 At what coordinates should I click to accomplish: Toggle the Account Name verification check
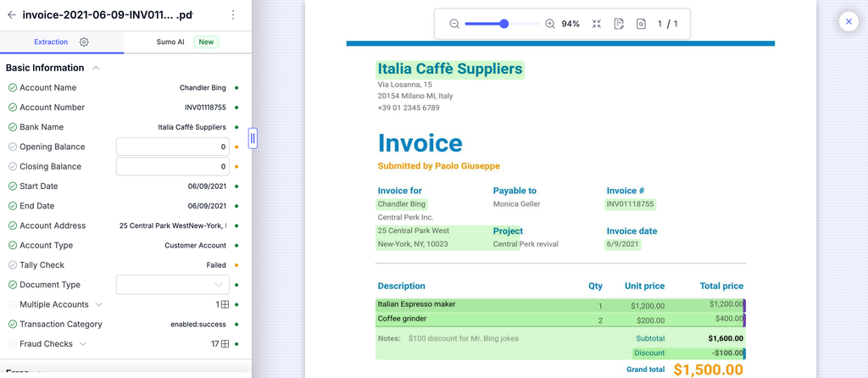click(x=13, y=87)
